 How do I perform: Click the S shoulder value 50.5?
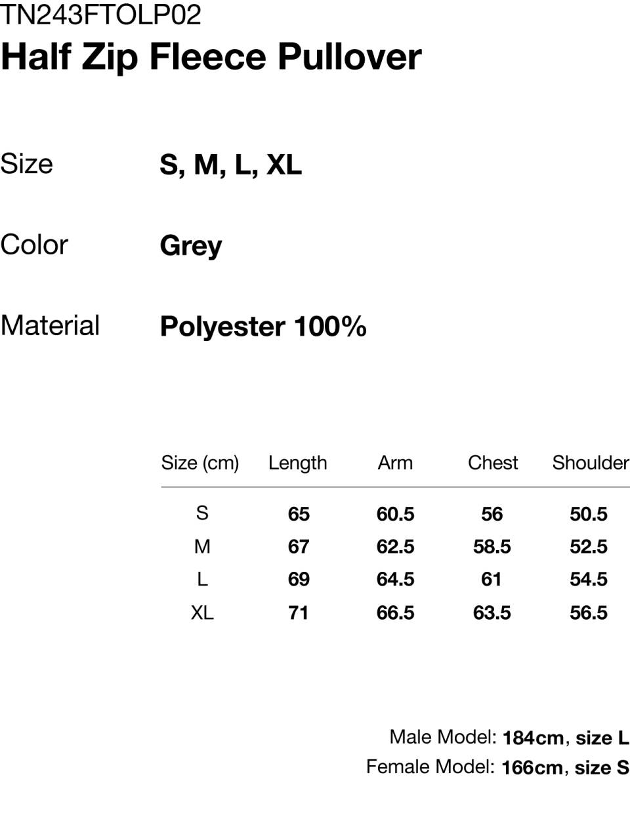point(589,514)
